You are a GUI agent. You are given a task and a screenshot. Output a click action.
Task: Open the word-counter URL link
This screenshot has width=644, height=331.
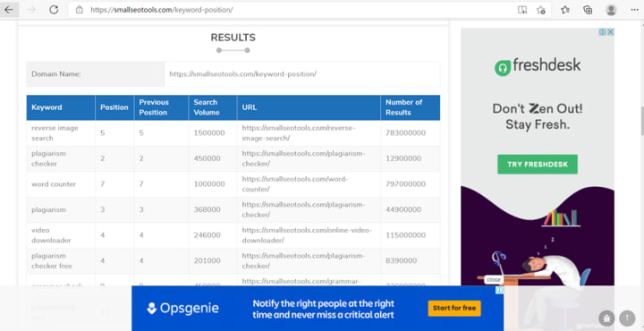coord(295,184)
